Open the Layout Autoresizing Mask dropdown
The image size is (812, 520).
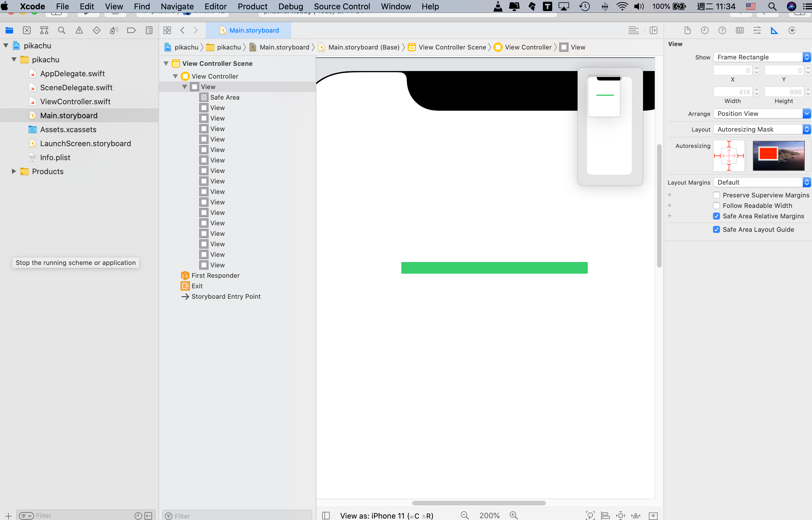(761, 129)
